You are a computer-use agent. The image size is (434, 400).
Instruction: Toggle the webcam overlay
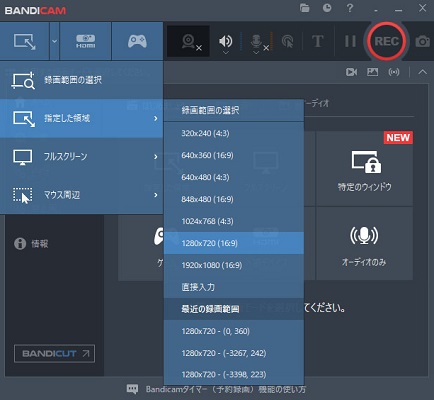click(x=188, y=41)
